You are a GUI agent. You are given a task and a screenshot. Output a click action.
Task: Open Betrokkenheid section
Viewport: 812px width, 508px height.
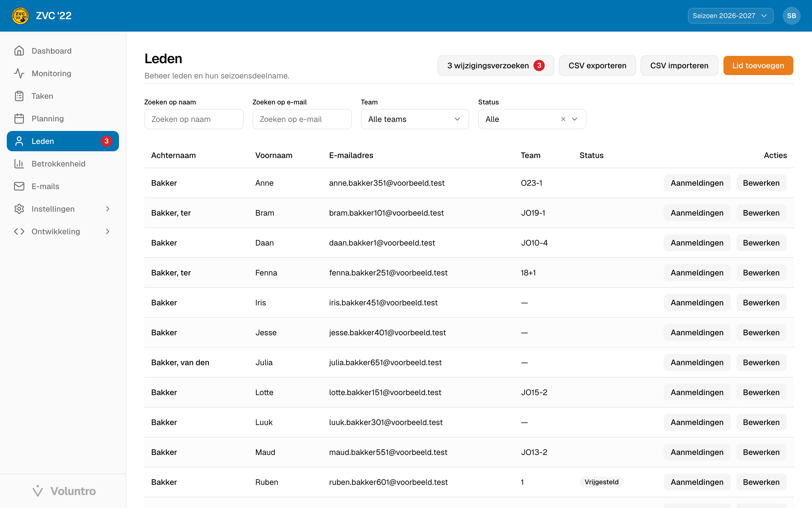(x=63, y=164)
